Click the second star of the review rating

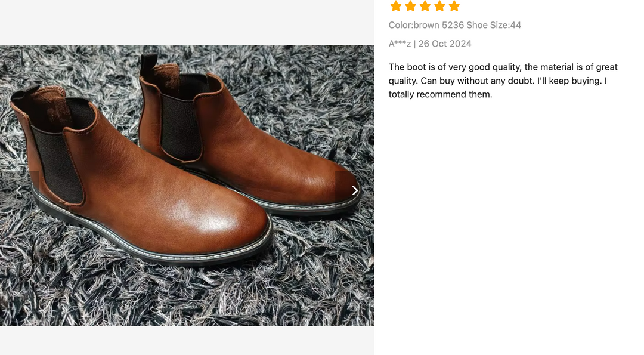410,6
